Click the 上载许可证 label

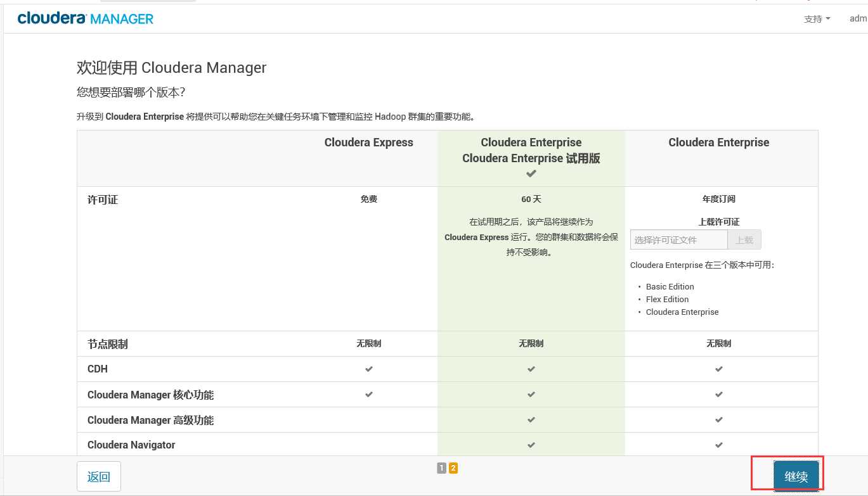(719, 222)
